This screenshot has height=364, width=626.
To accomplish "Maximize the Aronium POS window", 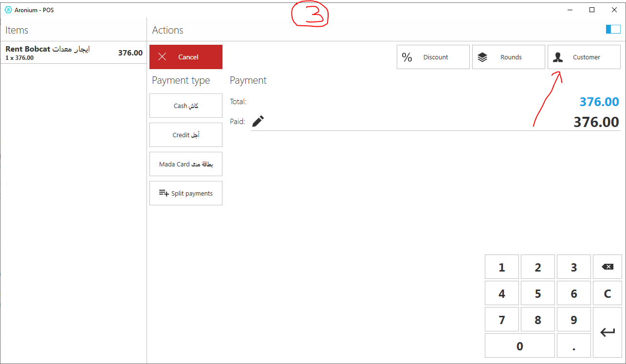I will point(592,10).
